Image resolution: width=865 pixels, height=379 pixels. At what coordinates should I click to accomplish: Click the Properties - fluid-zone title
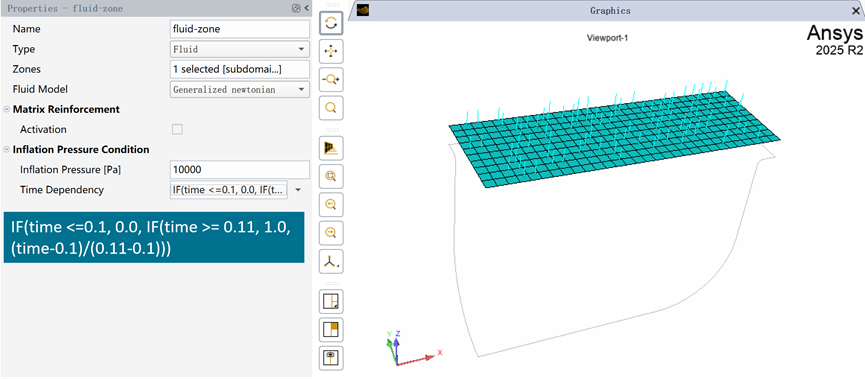click(65, 8)
